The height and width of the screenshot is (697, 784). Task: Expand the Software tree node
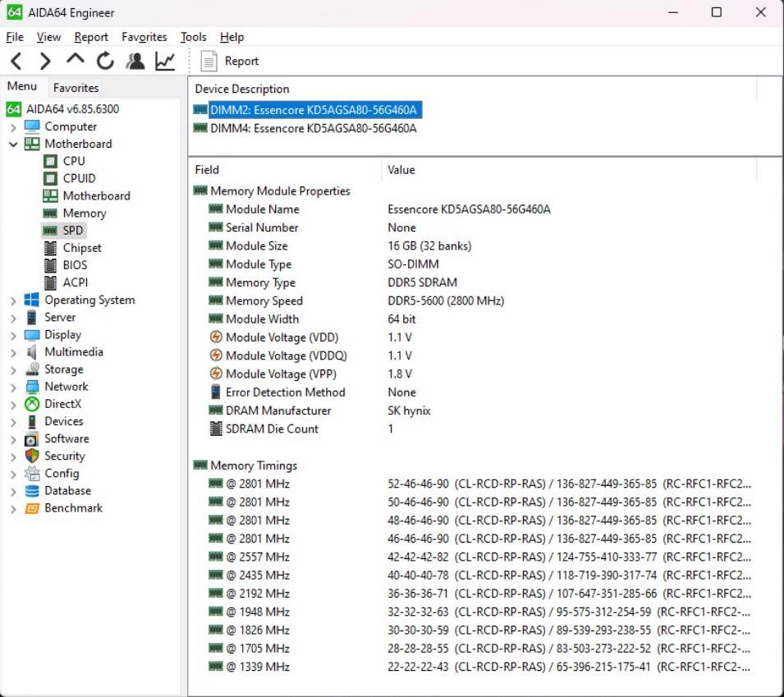pyautogui.click(x=13, y=439)
